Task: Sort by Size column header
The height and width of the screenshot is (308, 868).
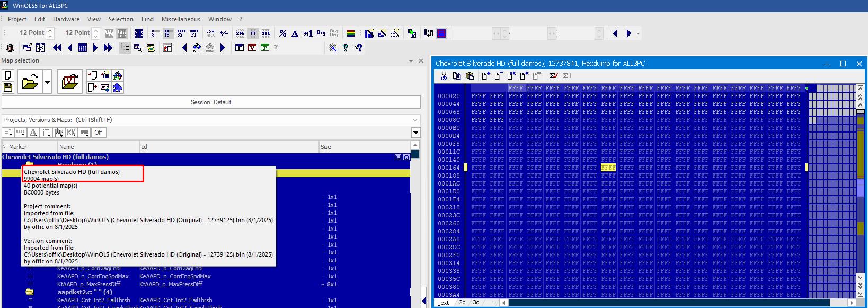Action: (x=364, y=147)
